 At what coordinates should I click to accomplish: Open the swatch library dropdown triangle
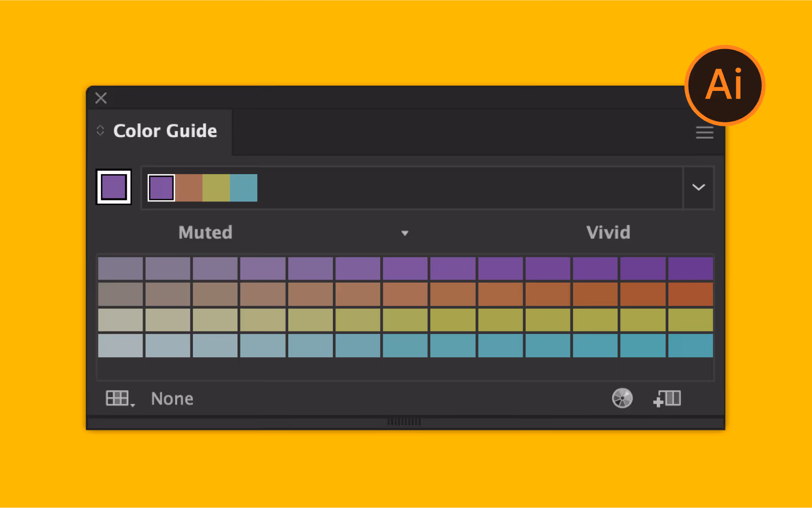pos(133,402)
